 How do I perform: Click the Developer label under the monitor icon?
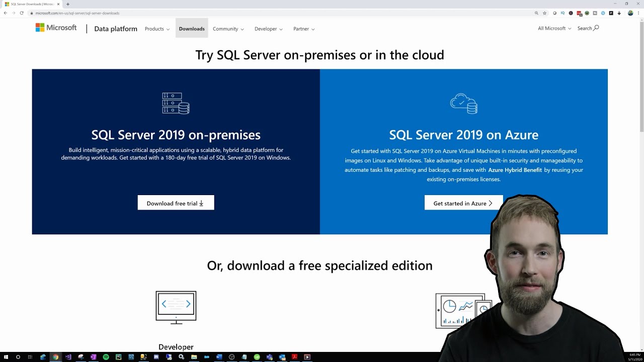(176, 347)
